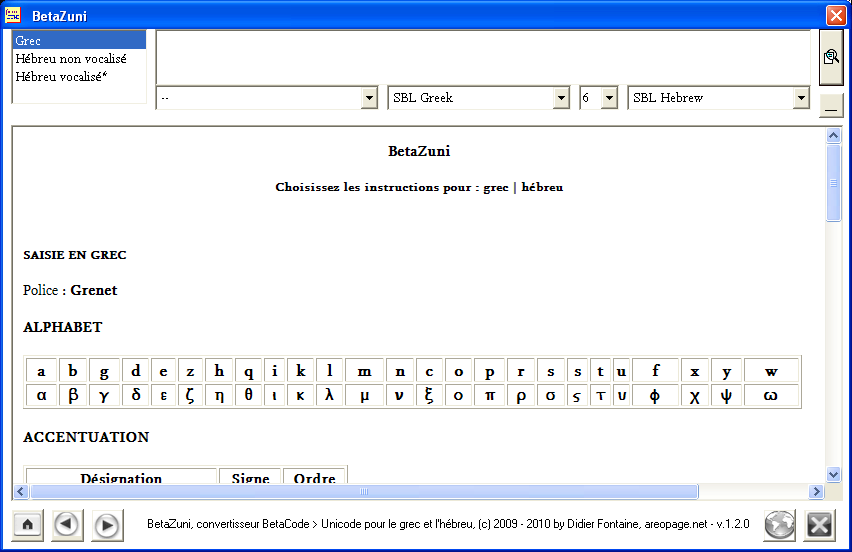Click the vertical scrollbar up arrow

[834, 135]
